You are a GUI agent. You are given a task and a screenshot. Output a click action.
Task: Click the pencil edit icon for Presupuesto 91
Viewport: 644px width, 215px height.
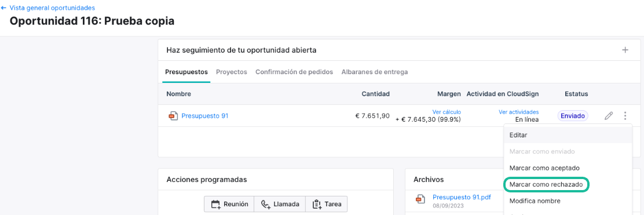[609, 116]
